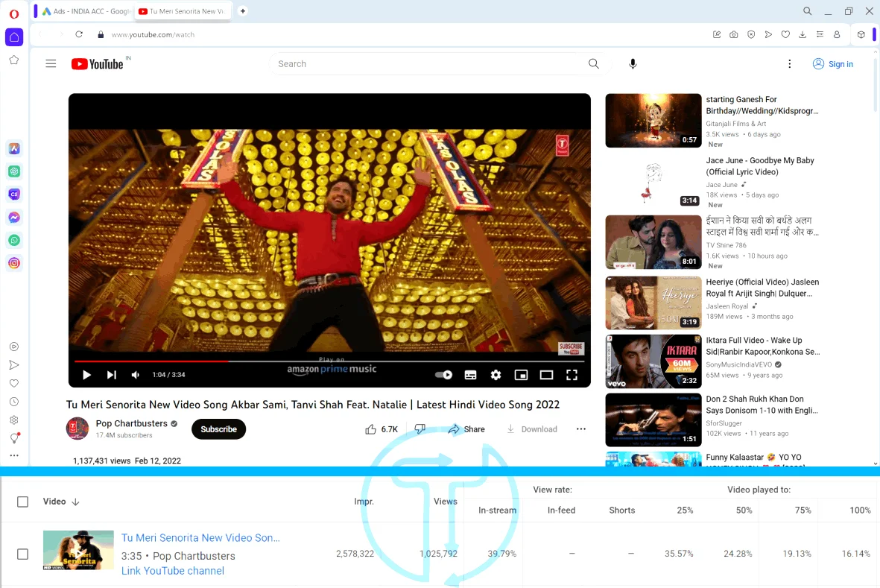This screenshot has height=588, width=880.
Task: Open Heeriye Official Video thumbnail
Action: tap(653, 303)
